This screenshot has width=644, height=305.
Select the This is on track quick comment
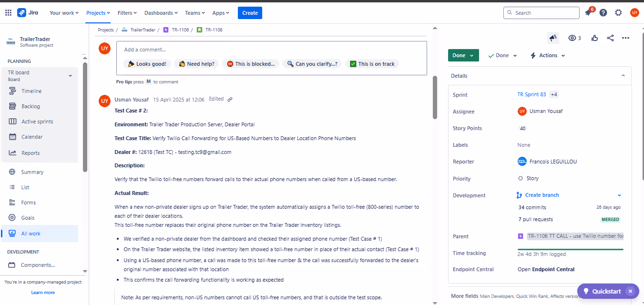372,64
